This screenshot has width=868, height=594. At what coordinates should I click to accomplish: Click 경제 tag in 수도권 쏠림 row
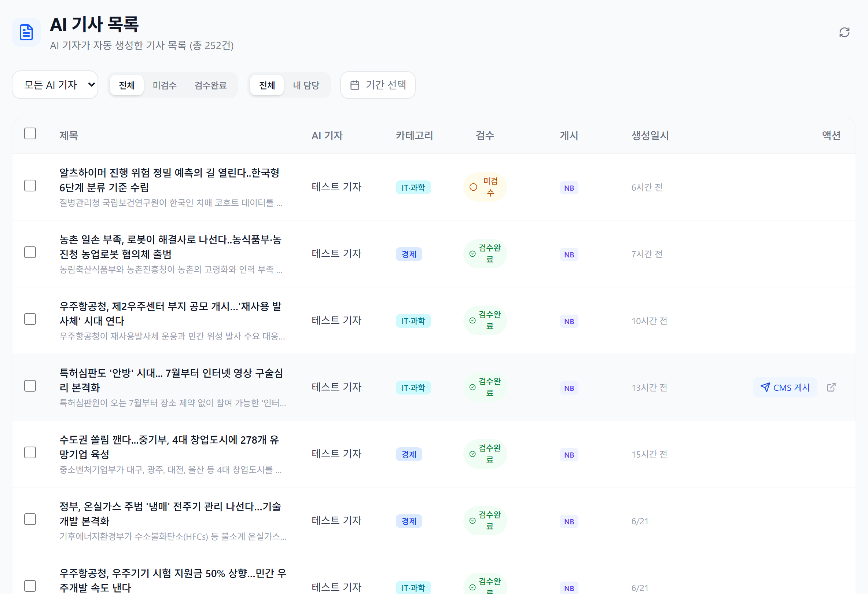click(x=409, y=454)
